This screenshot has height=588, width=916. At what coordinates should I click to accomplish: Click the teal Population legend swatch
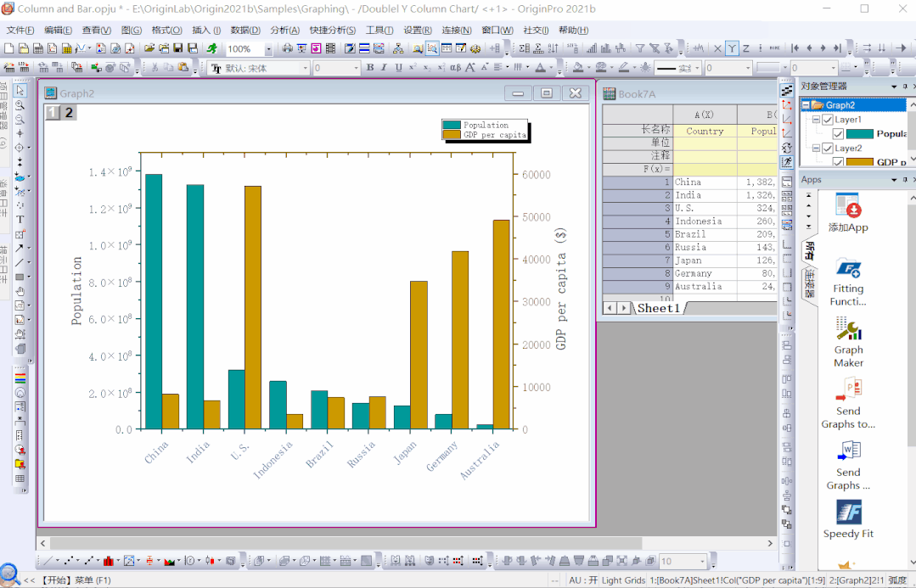(x=451, y=125)
